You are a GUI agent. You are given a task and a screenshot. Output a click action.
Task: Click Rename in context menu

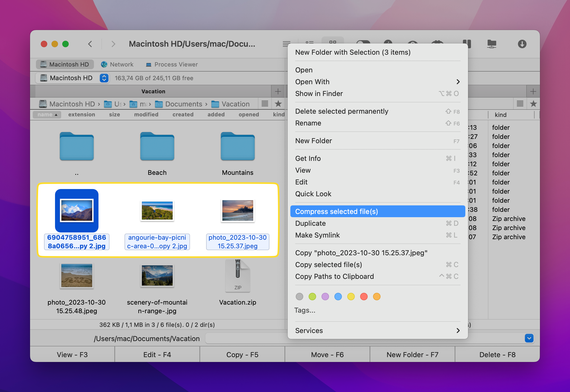(308, 123)
